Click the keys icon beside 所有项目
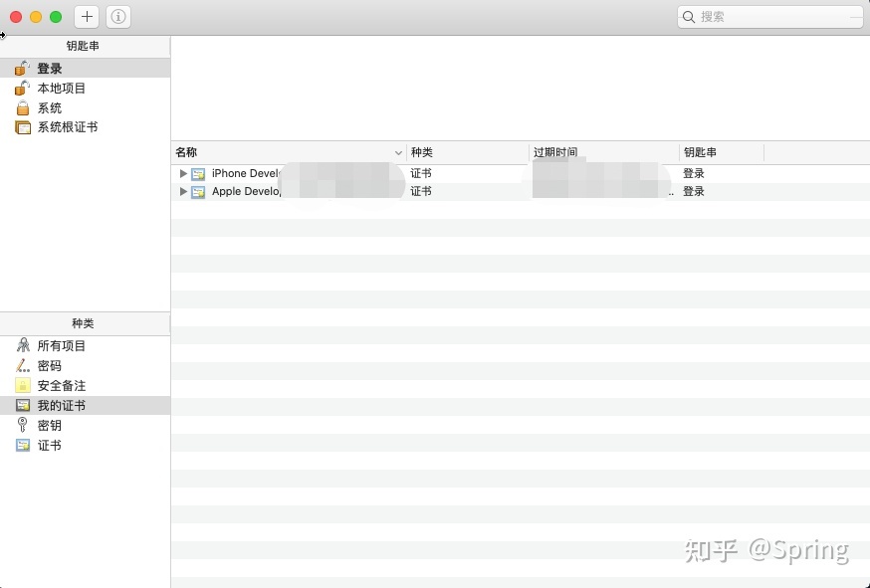 (x=23, y=345)
